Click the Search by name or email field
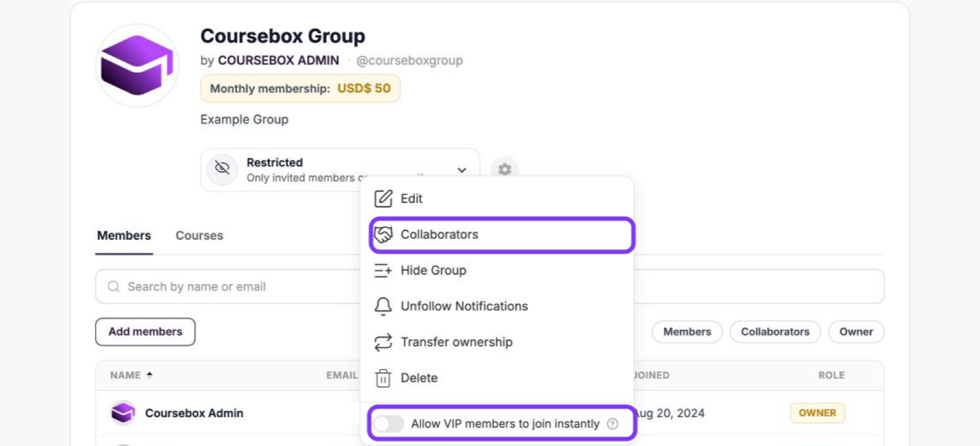 tap(489, 287)
